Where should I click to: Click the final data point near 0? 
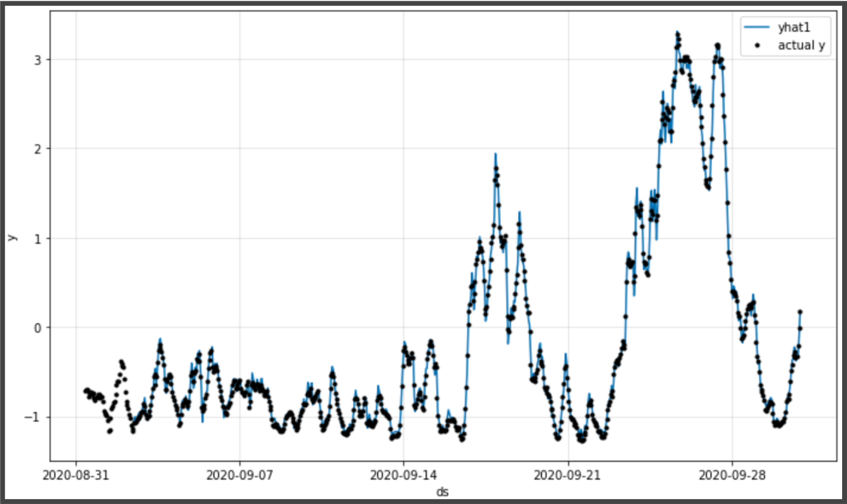800,312
